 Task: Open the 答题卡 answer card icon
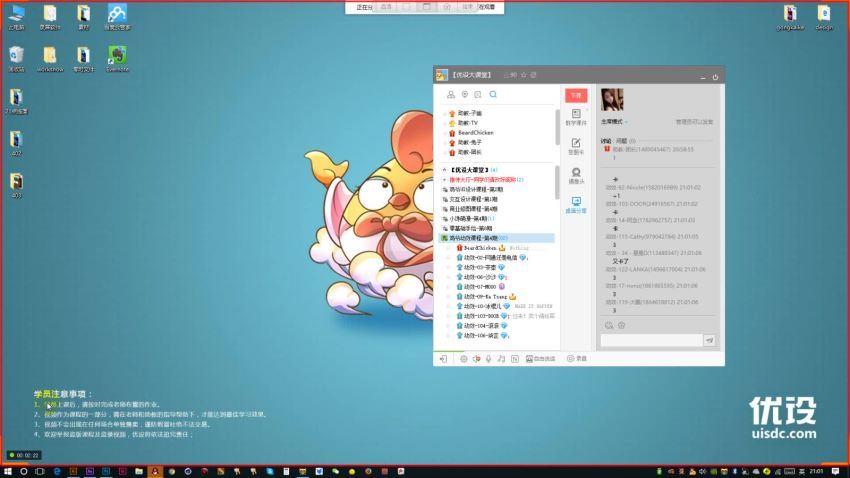tap(576, 146)
